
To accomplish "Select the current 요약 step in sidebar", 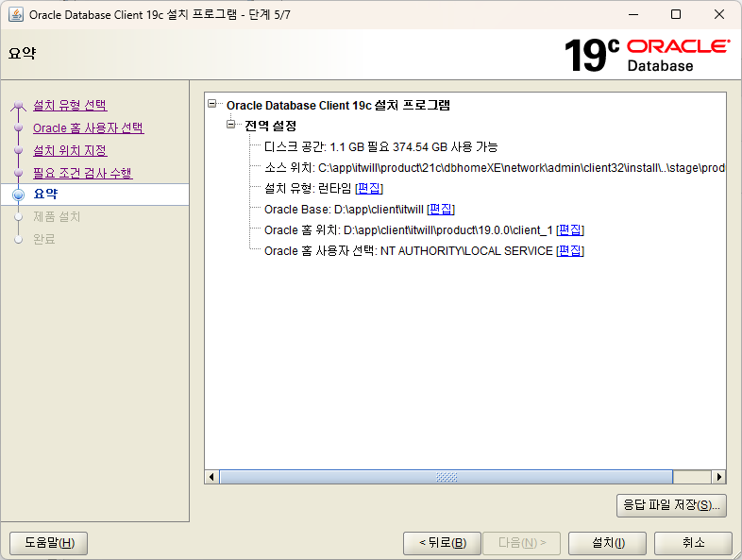I will 46,195.
